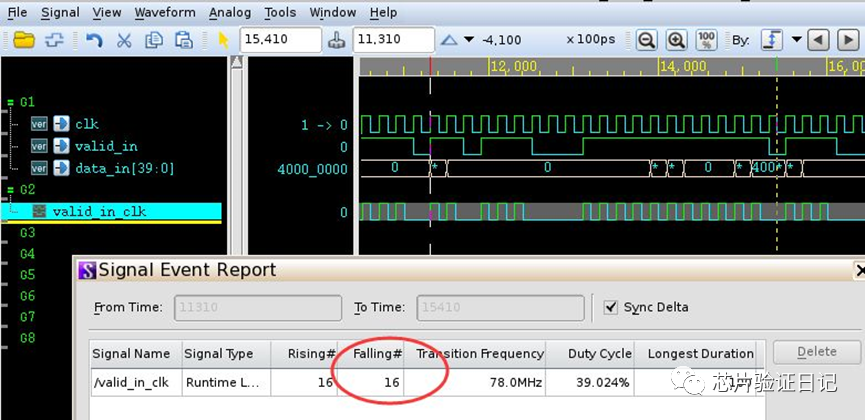Select the G3 group
The width and height of the screenshot is (865, 420).
pos(28,233)
